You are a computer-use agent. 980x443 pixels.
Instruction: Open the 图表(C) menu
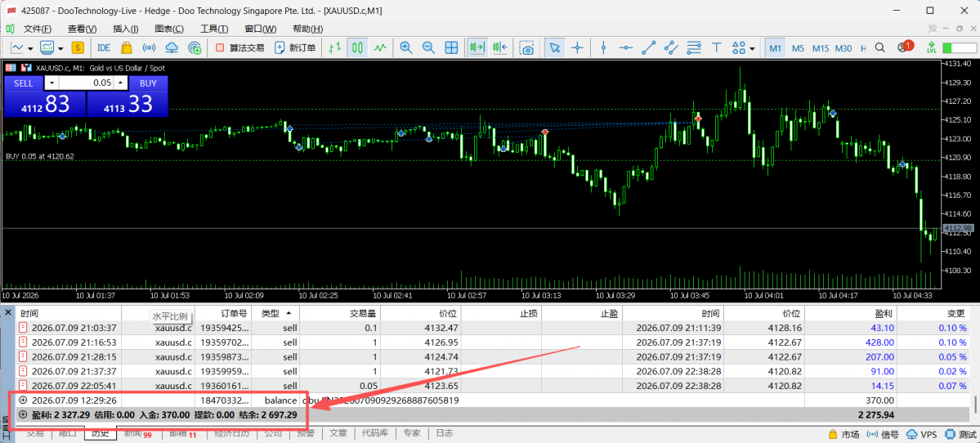click(168, 29)
